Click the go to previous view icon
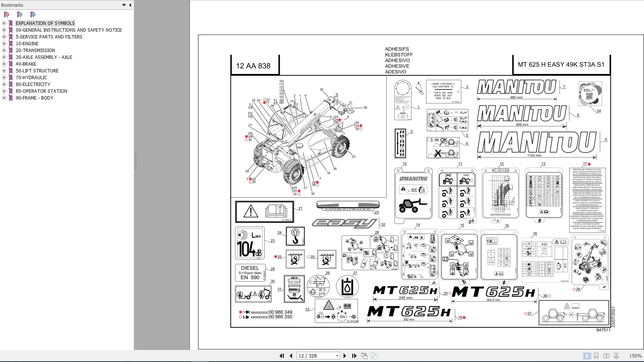 point(364,356)
